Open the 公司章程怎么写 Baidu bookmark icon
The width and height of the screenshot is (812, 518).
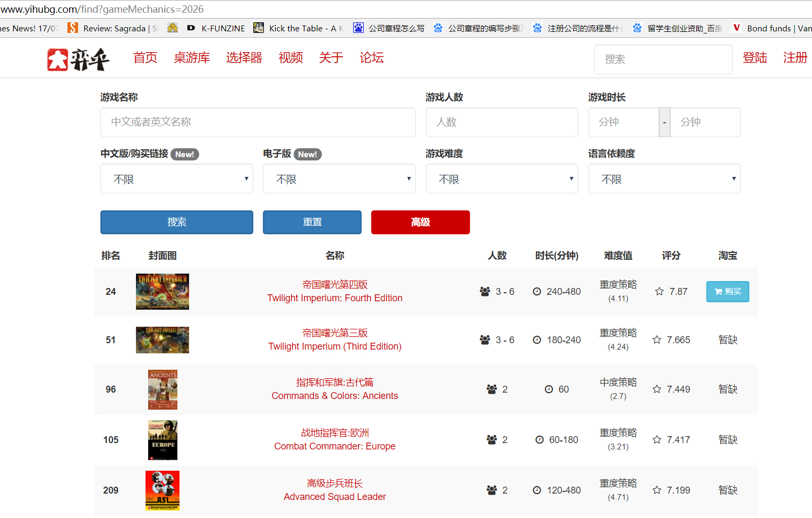tap(358, 28)
